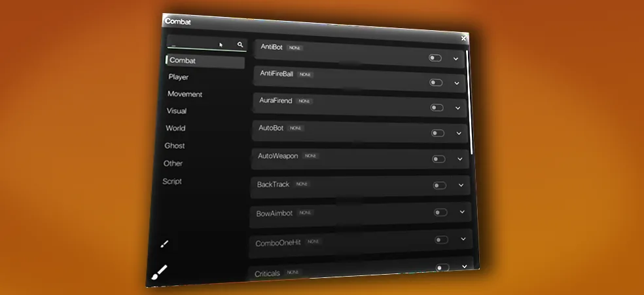Image resolution: width=644 pixels, height=295 pixels.
Task: Open the Movement category
Action: click(x=185, y=94)
